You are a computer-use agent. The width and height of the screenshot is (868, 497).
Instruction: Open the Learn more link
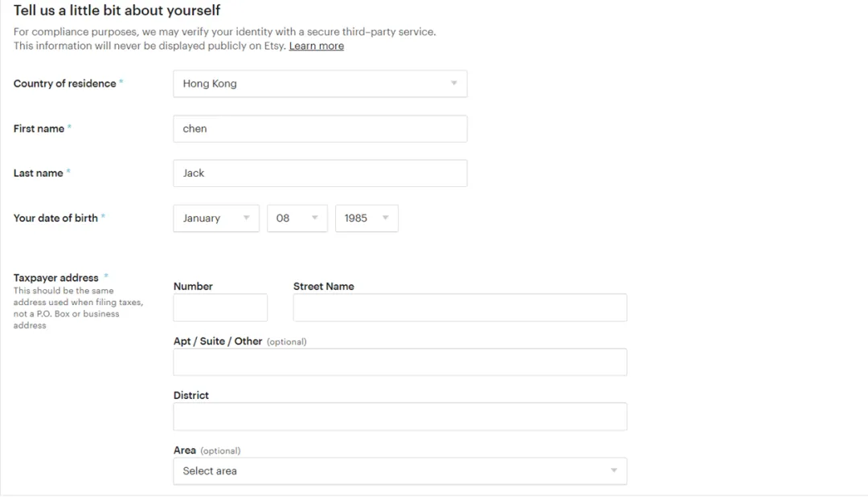316,46
